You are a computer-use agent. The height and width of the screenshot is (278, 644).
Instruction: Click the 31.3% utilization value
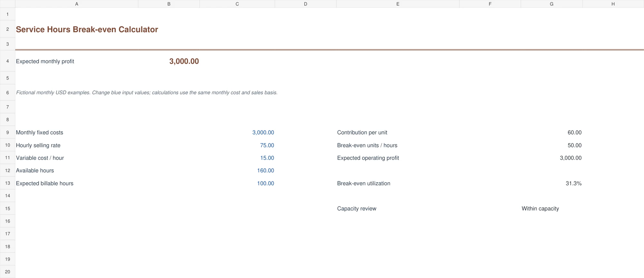click(573, 184)
